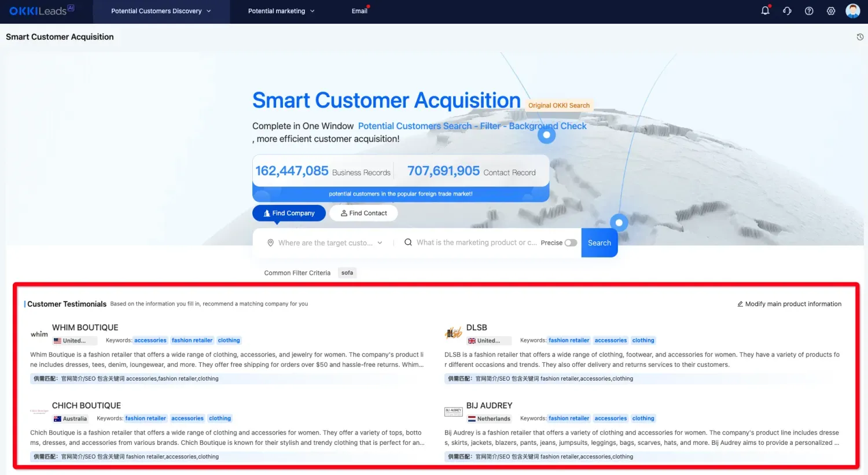Click accessories keyword under BIJ AUDREY
868x475 pixels.
(611, 418)
